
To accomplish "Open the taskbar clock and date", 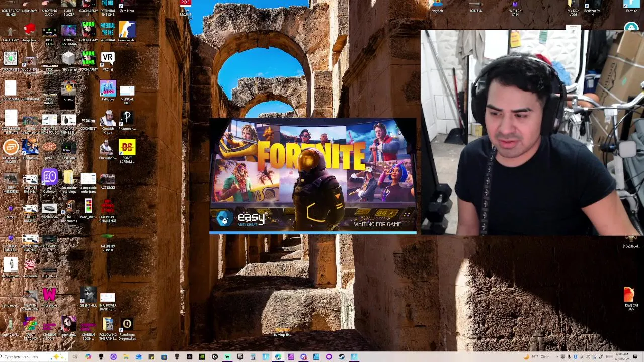I will (622, 357).
